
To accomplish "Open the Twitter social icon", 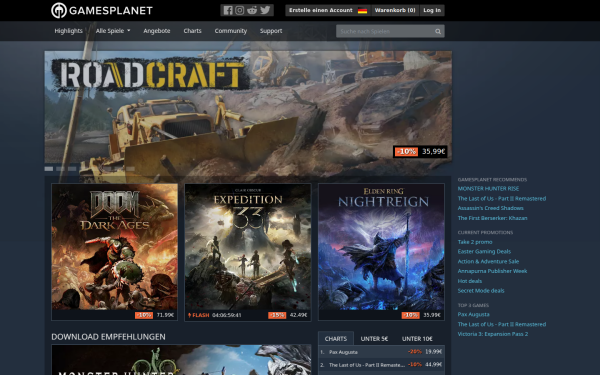I will [x=265, y=10].
